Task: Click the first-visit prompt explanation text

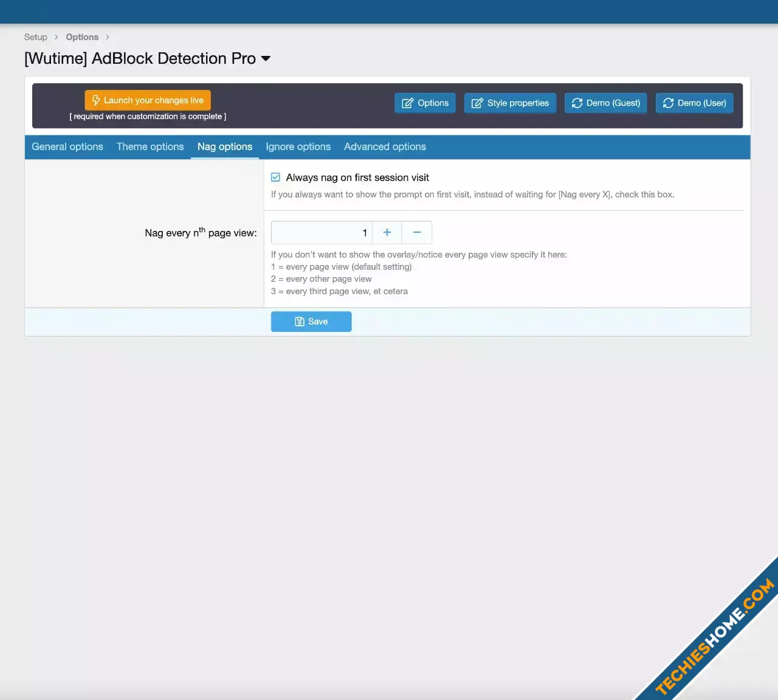Action: 473,194
